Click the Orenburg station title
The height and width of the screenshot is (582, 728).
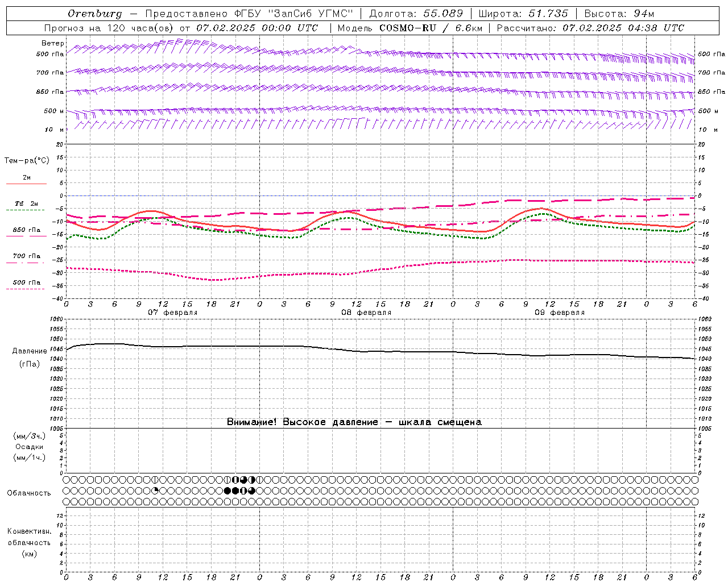(x=94, y=14)
